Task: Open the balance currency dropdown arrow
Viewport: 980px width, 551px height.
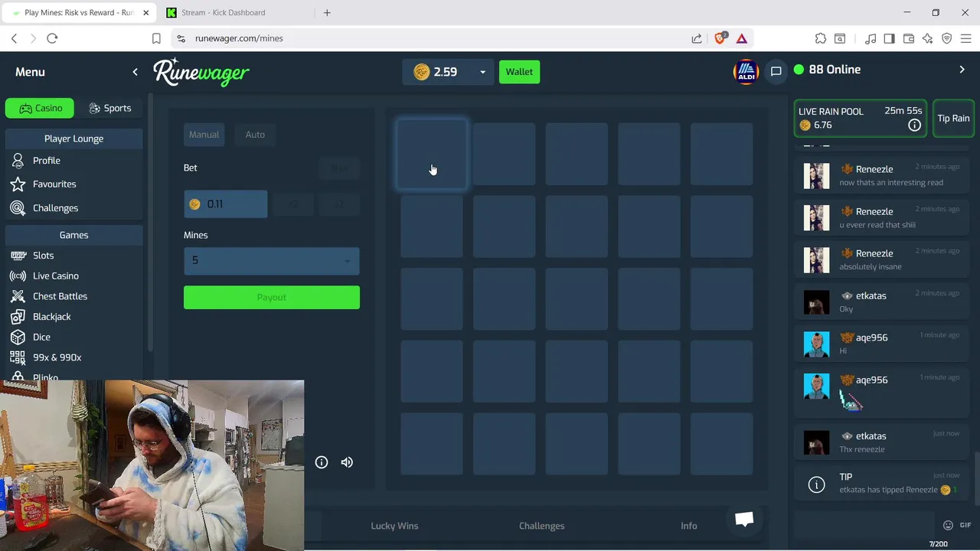Action: (x=482, y=72)
